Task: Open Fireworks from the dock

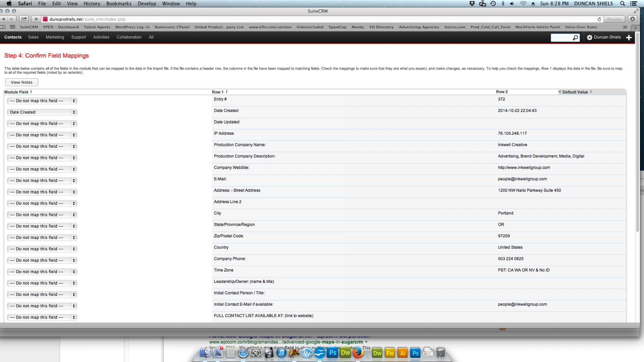Action: click(390, 353)
